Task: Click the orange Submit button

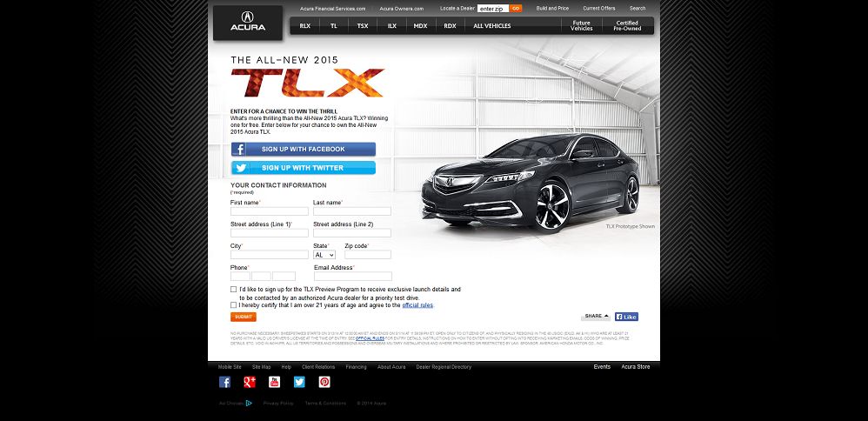Action: [244, 317]
